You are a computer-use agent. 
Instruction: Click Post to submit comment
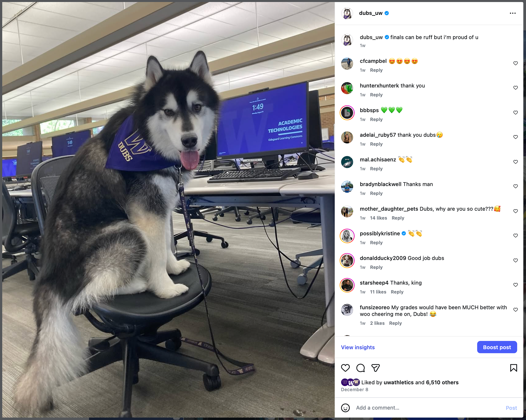click(x=511, y=408)
